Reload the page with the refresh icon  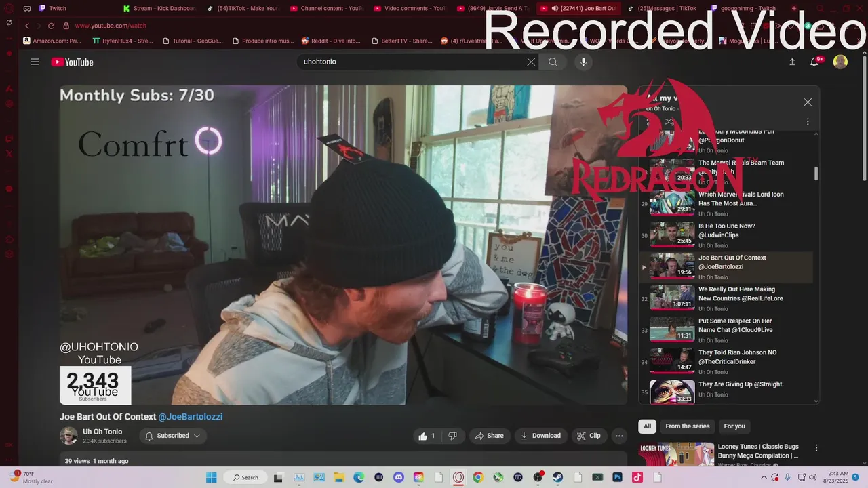click(52, 26)
